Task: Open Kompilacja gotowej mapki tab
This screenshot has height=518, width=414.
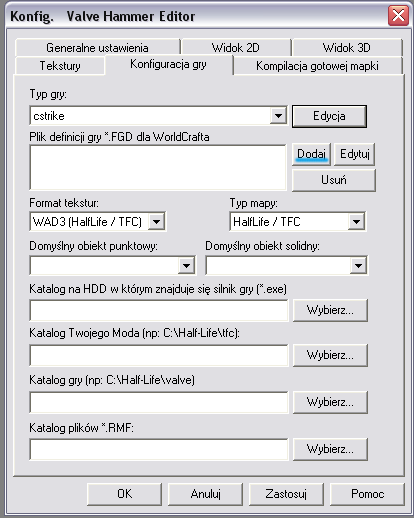Action: (x=317, y=66)
